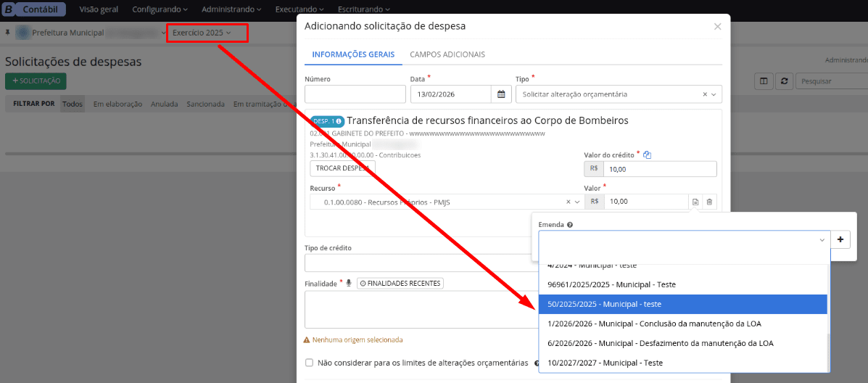Click the info icon on DESP. 1 badge
The height and width of the screenshot is (383, 868).
[339, 121]
